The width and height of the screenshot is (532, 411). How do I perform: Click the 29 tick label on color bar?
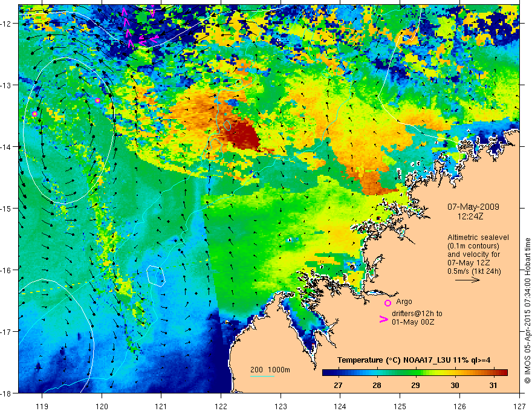(416, 385)
